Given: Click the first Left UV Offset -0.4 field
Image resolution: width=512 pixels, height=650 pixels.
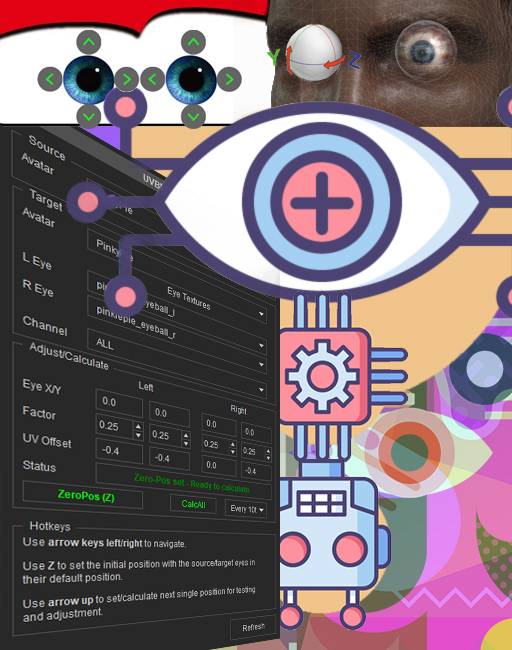Looking at the screenshot, I should [x=119, y=451].
